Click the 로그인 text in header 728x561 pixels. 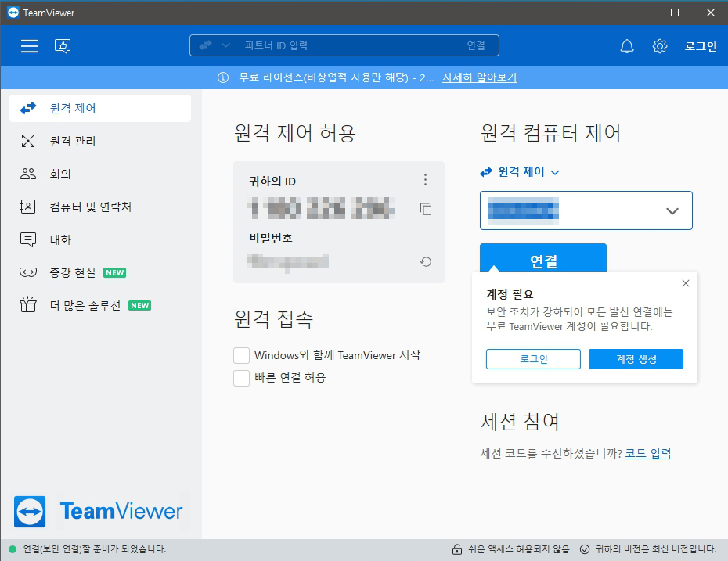tap(701, 46)
